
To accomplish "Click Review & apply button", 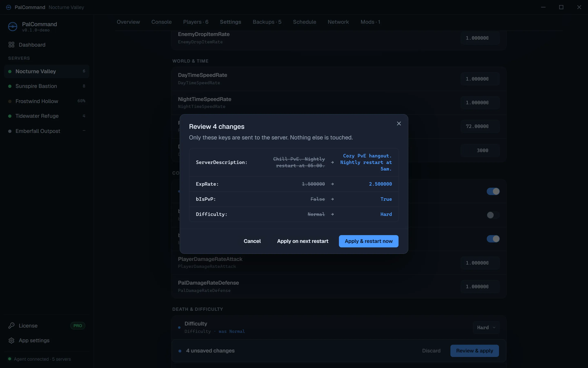I will (x=474, y=351).
